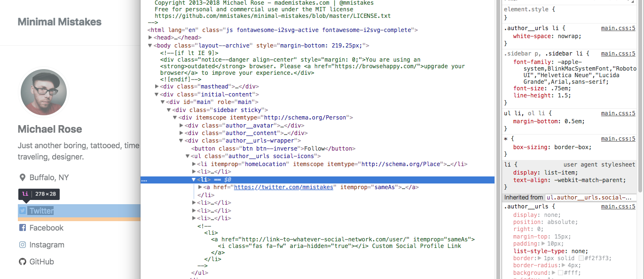This screenshot has width=644, height=279.
Task: Open the GitHub profile link
Action: click(41, 262)
